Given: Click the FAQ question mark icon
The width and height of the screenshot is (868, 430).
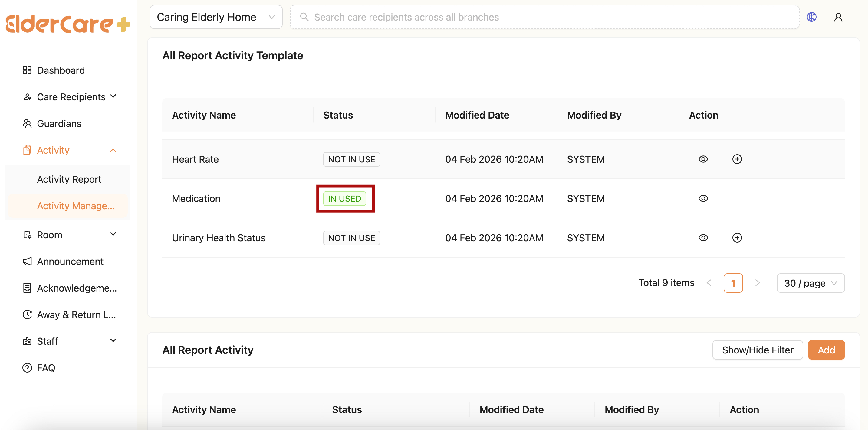Looking at the screenshot, I should click(x=27, y=368).
